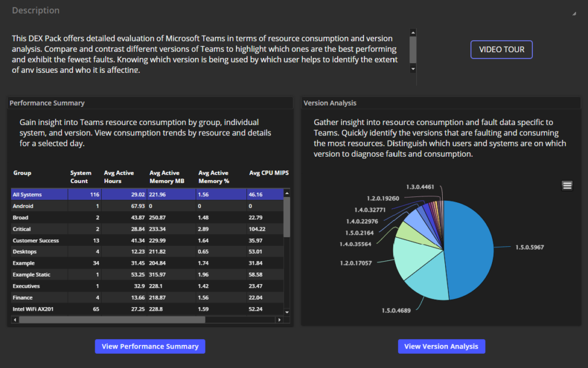This screenshot has width=588, height=368.
Task: Click the 1.4.0.35564 chart label
Action: pyautogui.click(x=355, y=244)
